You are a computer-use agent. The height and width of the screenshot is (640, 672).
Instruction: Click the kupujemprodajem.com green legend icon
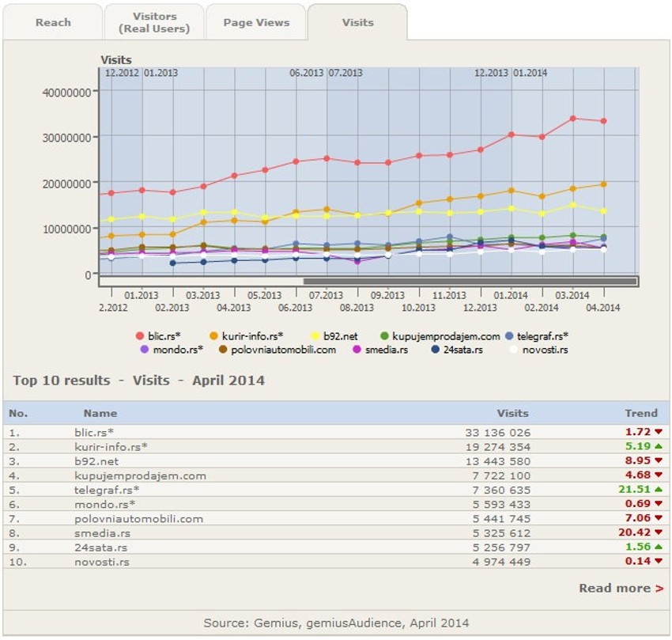(385, 336)
